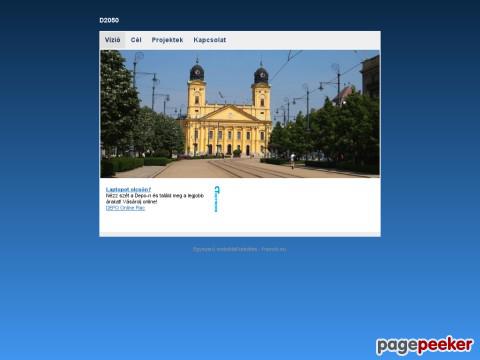Switch to the Cél tab
Screen dimensions: 480x360
point(136,40)
